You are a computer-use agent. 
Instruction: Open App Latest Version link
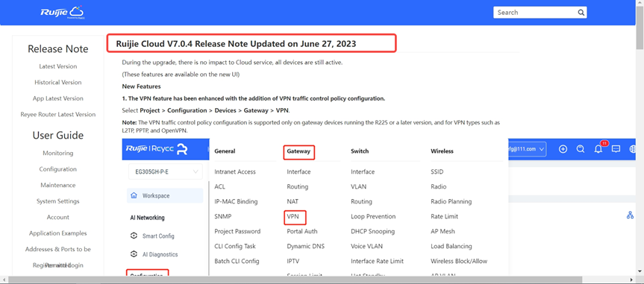58,98
